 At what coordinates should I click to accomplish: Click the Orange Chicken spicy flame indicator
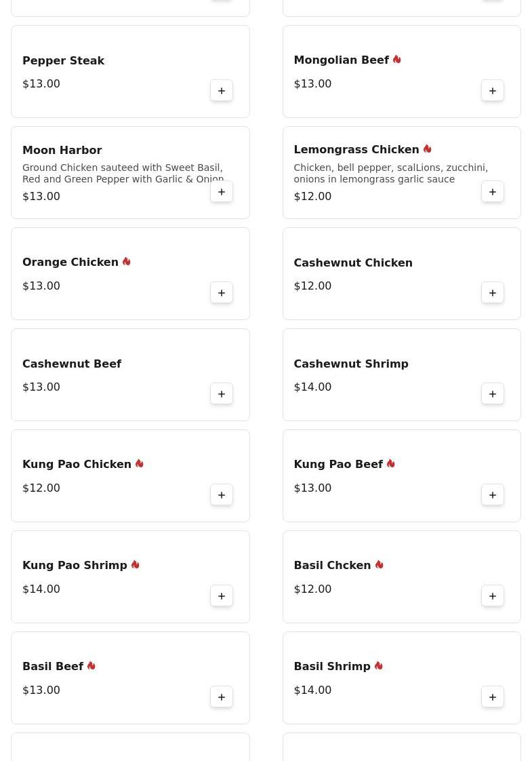click(x=127, y=262)
